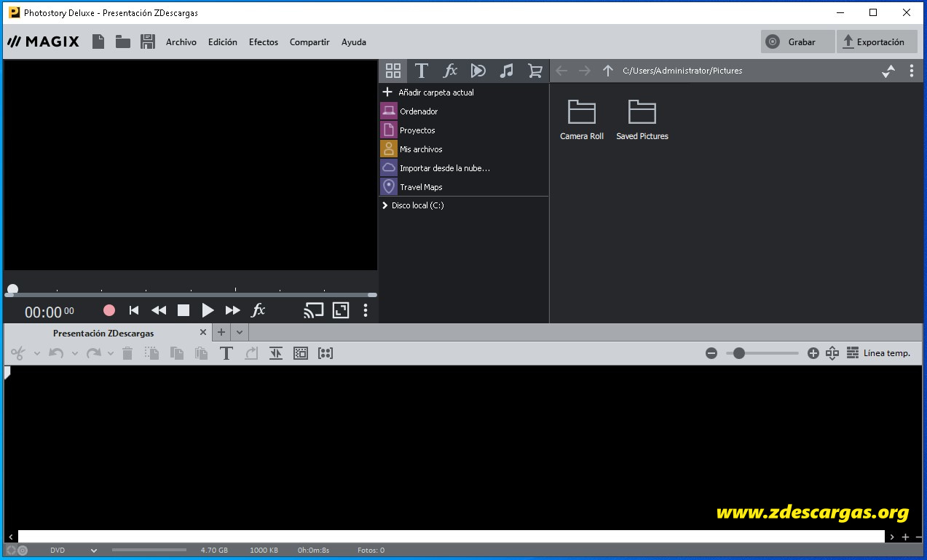This screenshot has width=927, height=560.
Task: Open the Archivo menu
Action: pyautogui.click(x=181, y=42)
